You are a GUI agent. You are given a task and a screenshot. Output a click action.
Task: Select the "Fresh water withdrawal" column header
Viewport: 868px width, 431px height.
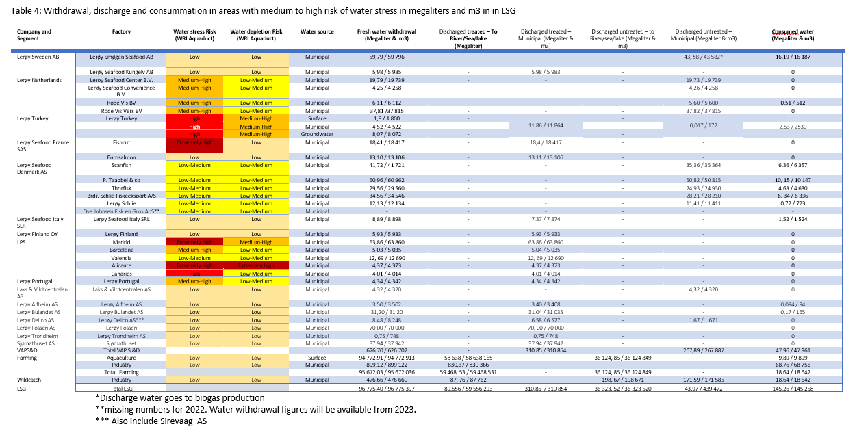(x=386, y=35)
